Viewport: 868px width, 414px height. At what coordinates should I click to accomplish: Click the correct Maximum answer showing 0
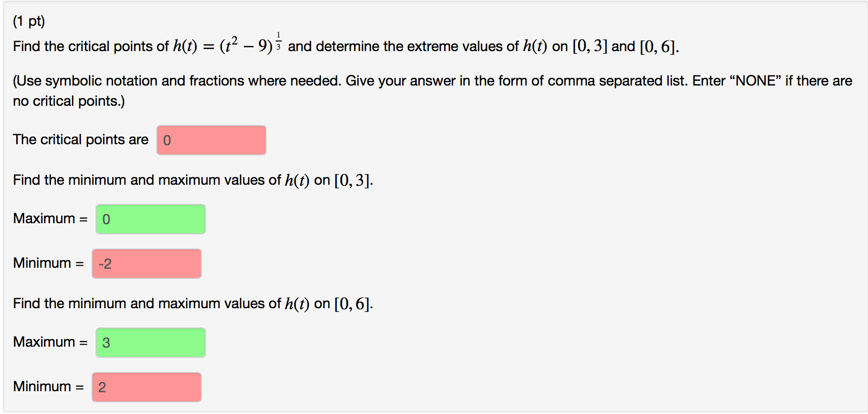tap(150, 219)
